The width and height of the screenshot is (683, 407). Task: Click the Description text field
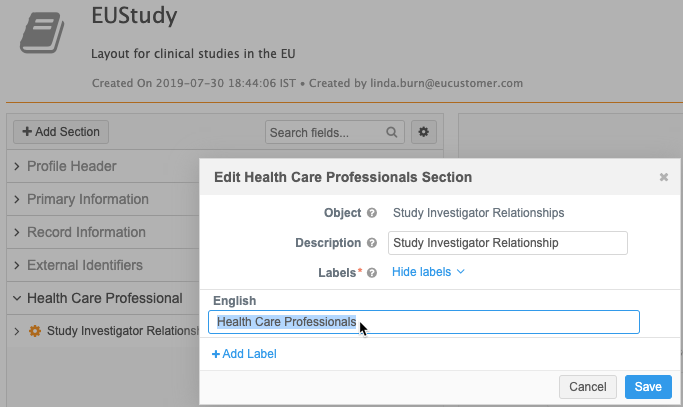click(x=507, y=243)
